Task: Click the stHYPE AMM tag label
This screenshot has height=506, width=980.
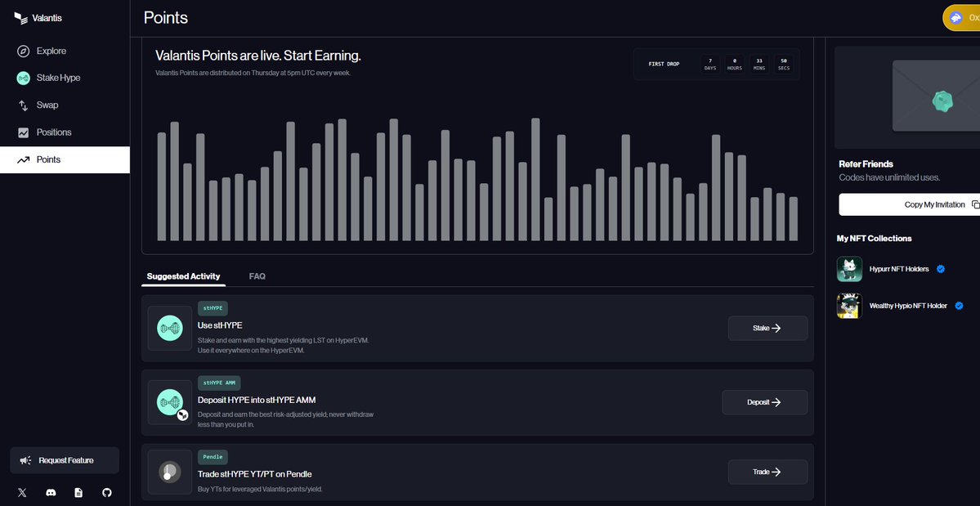Action: (219, 383)
